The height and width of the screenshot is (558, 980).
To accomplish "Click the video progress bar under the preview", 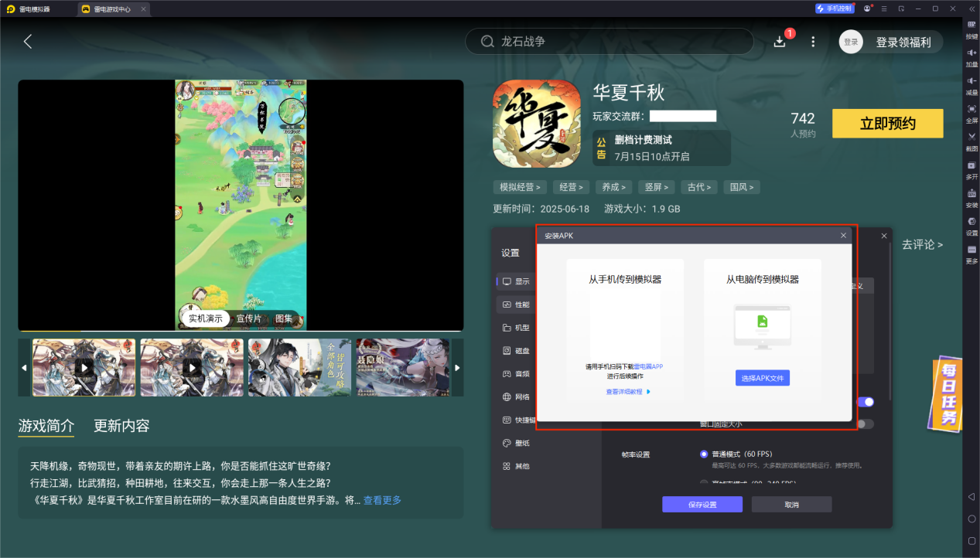I will pyautogui.click(x=241, y=330).
